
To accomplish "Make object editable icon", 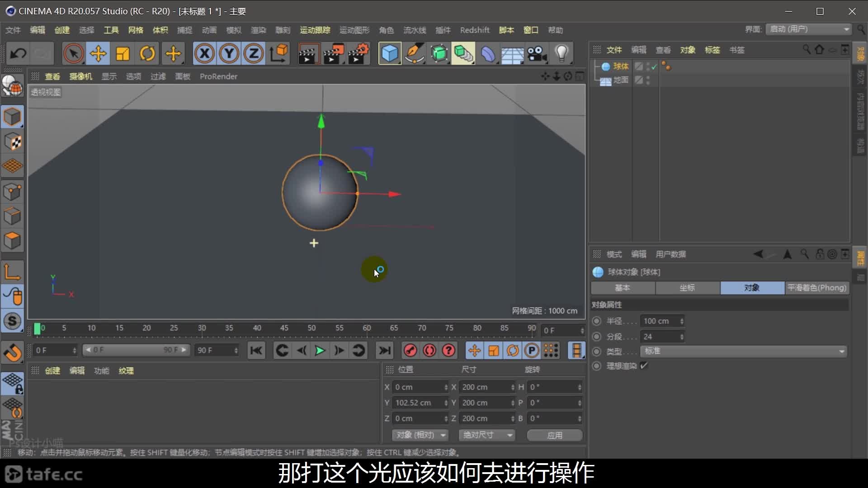I will point(12,87).
